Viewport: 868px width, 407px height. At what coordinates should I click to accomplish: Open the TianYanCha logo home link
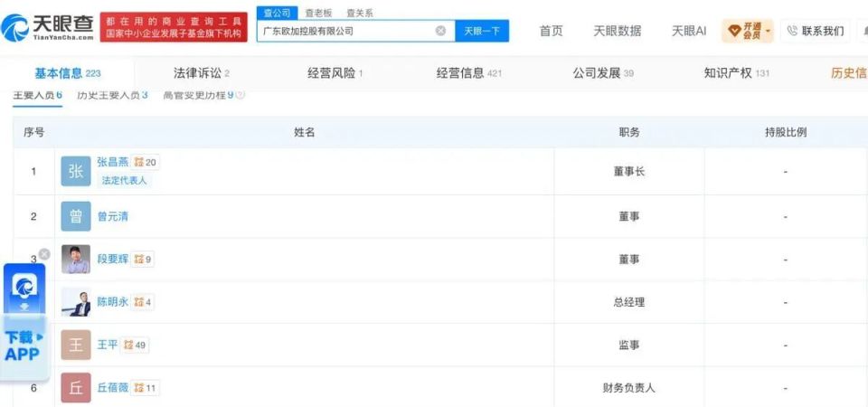click(x=47, y=27)
